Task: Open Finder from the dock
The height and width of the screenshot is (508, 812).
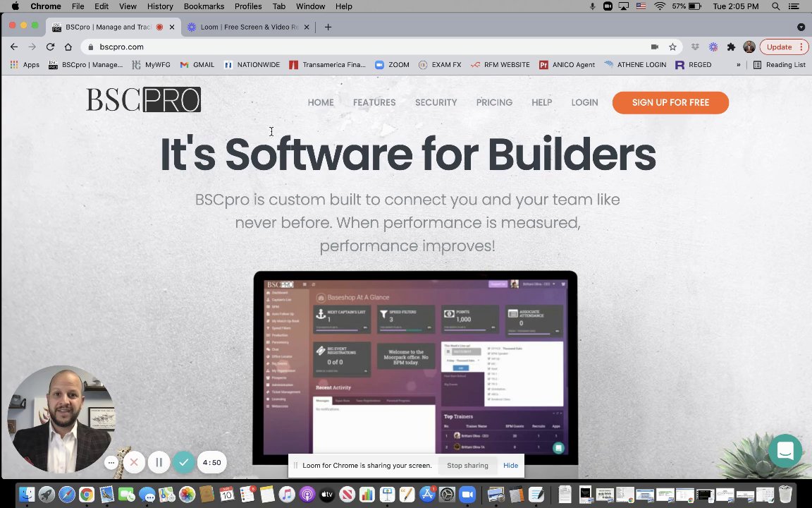Action: (x=26, y=494)
